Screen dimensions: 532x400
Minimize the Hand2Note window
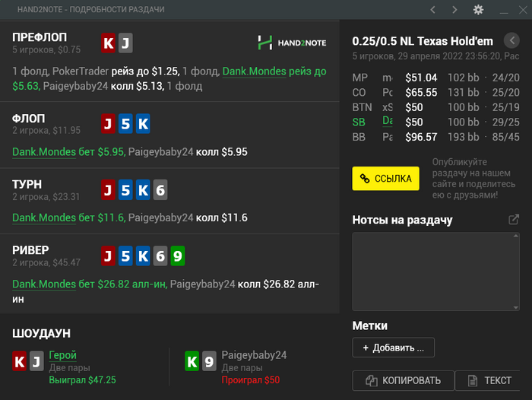pyautogui.click(x=504, y=11)
